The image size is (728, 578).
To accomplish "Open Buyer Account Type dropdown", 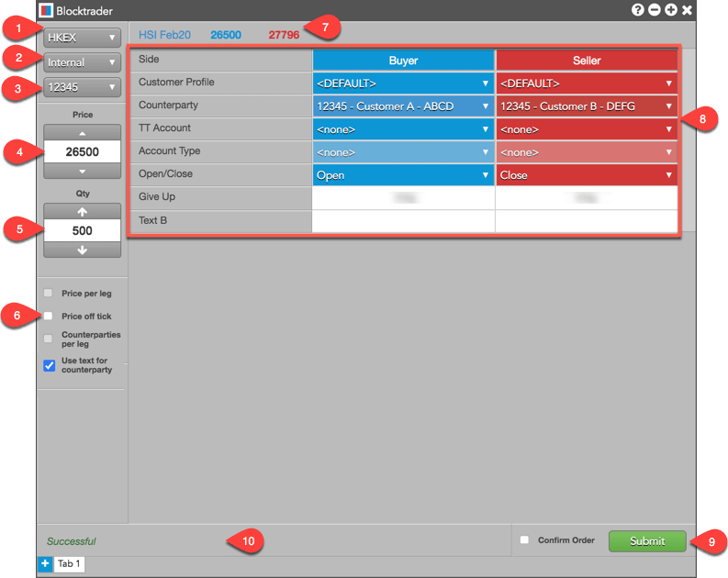I will (403, 152).
